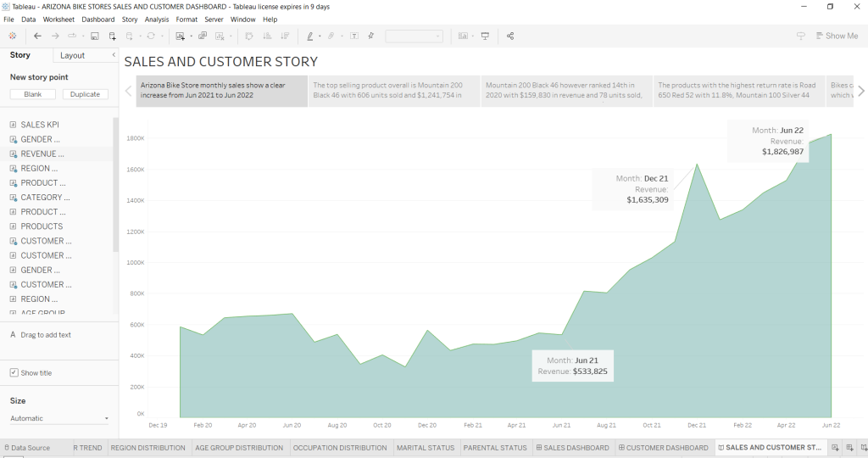
Task: Click the Presentation mode icon
Action: pyautogui.click(x=486, y=36)
